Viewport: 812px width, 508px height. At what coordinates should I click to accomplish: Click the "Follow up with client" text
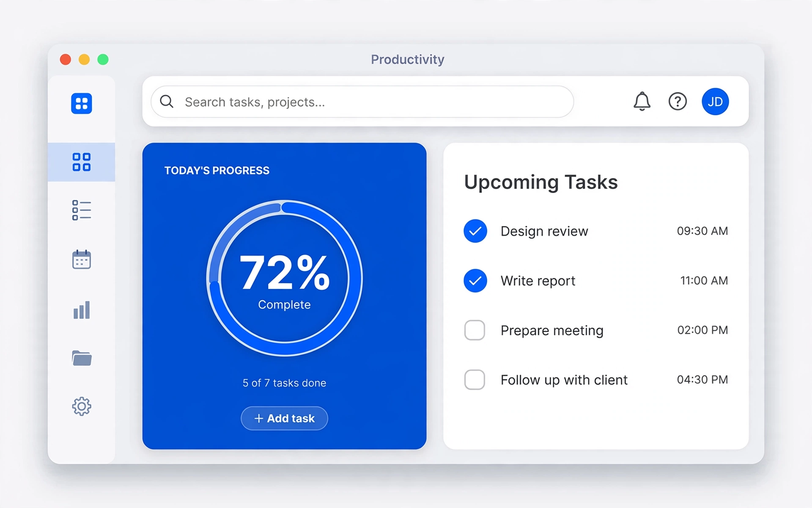[x=564, y=380]
